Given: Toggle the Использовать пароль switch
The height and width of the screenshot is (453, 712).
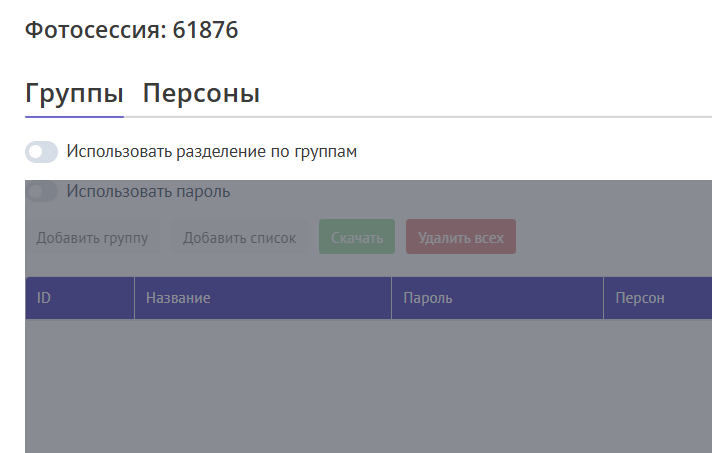Looking at the screenshot, I should click(x=42, y=191).
